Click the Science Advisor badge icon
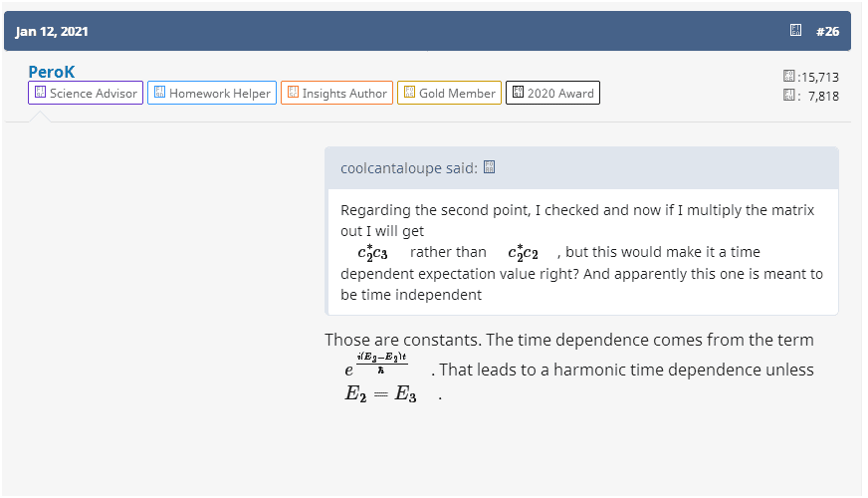 pos(40,93)
